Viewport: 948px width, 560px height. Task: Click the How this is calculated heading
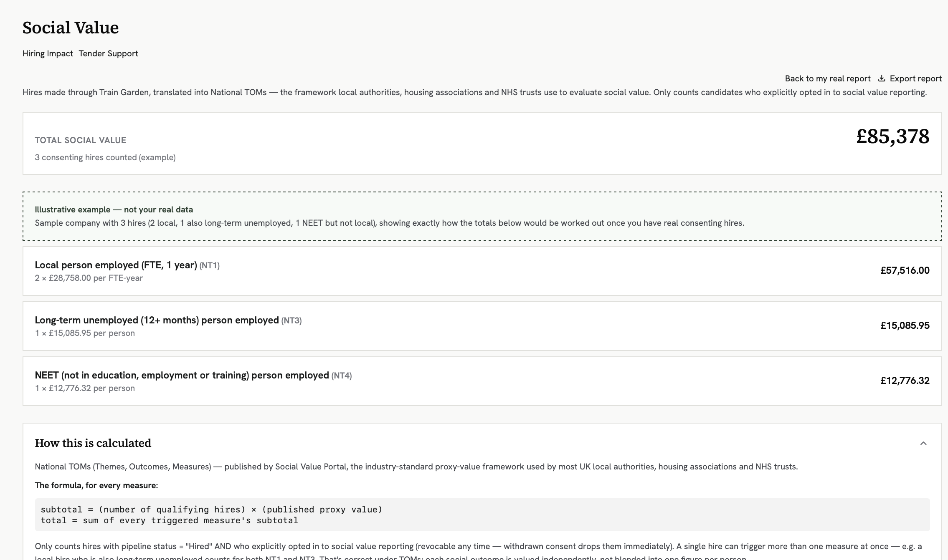93,443
